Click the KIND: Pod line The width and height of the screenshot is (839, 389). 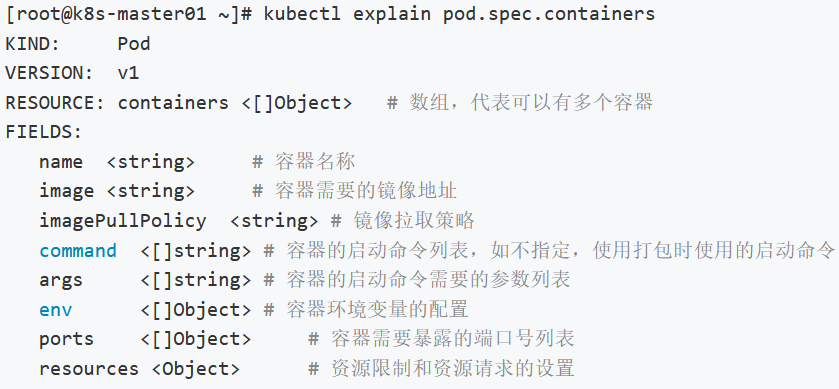[78, 43]
